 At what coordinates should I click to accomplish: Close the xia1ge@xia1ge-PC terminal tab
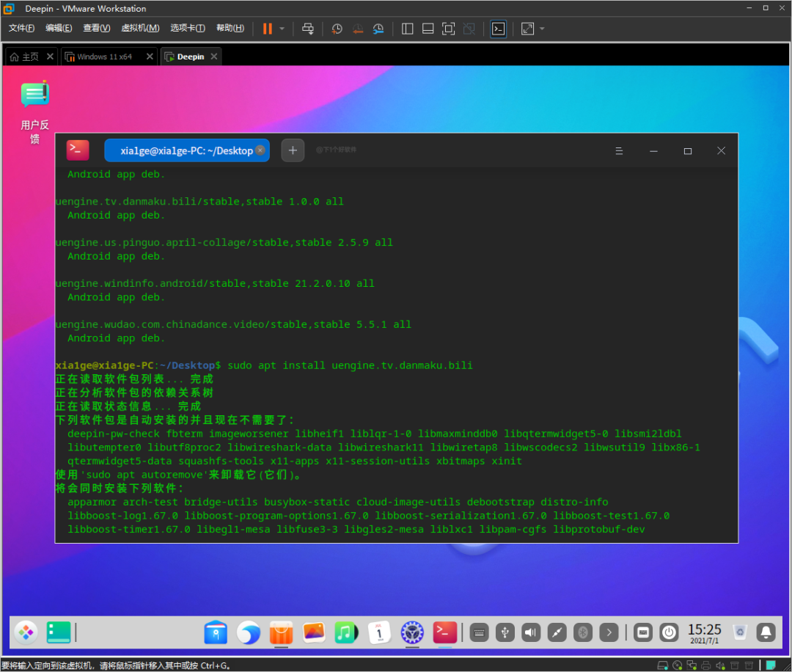260,150
